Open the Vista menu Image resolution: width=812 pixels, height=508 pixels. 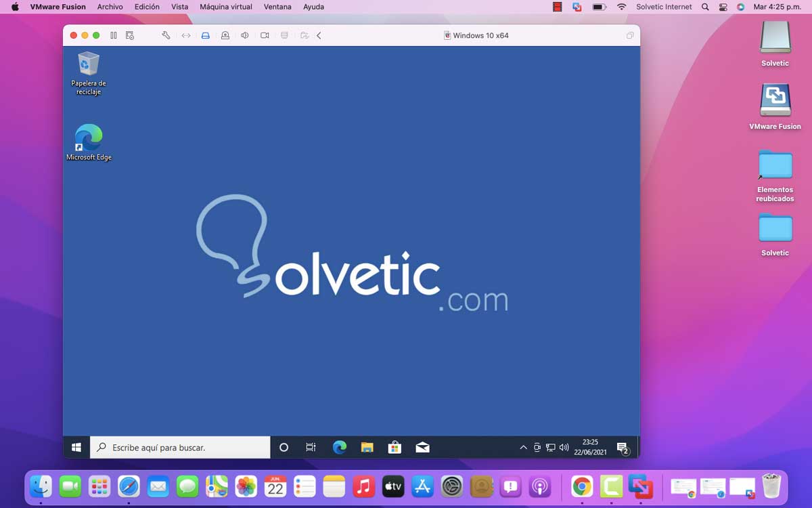[x=179, y=7]
